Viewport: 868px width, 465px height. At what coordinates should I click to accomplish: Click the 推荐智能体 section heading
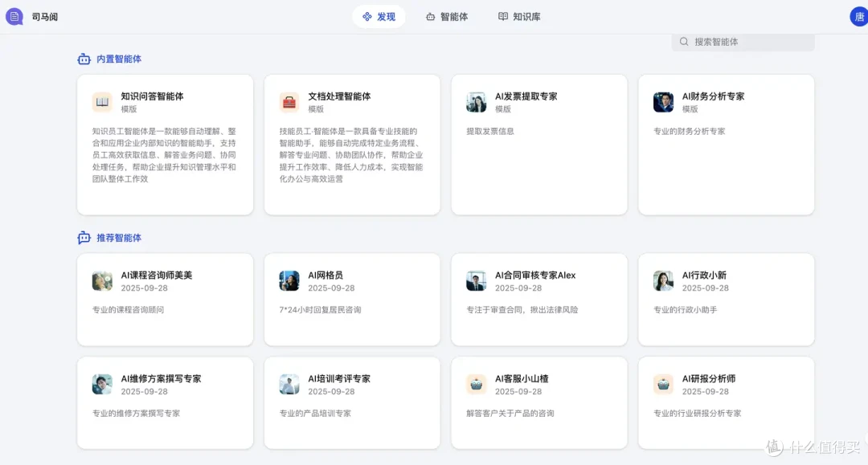(119, 238)
